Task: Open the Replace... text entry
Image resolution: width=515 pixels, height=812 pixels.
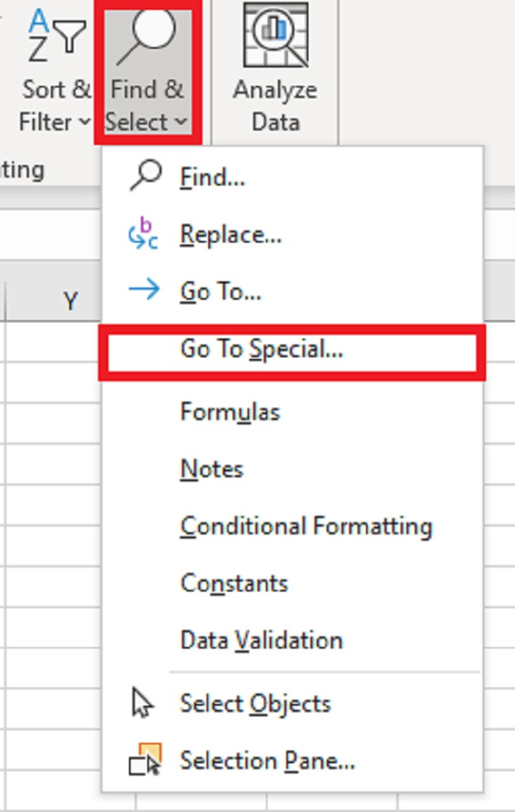Action: pyautogui.click(x=231, y=235)
